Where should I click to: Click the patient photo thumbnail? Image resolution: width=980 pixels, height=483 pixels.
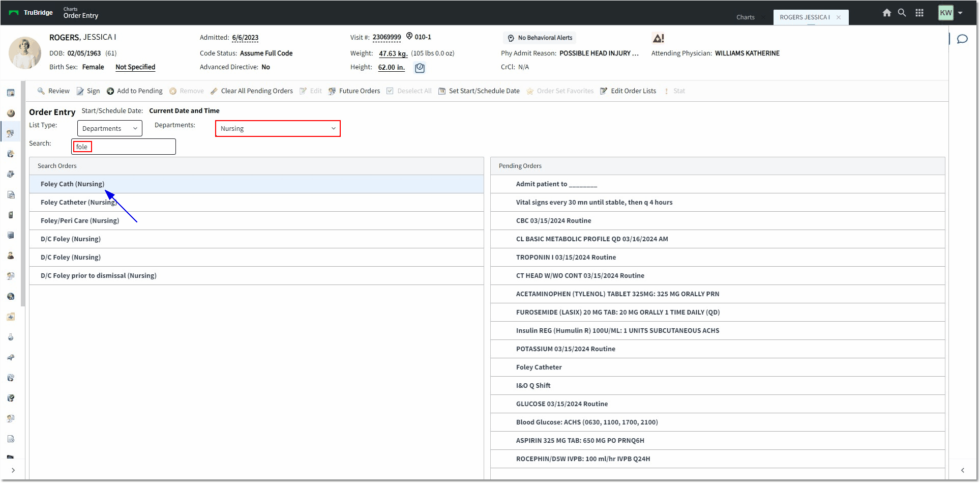25,52
